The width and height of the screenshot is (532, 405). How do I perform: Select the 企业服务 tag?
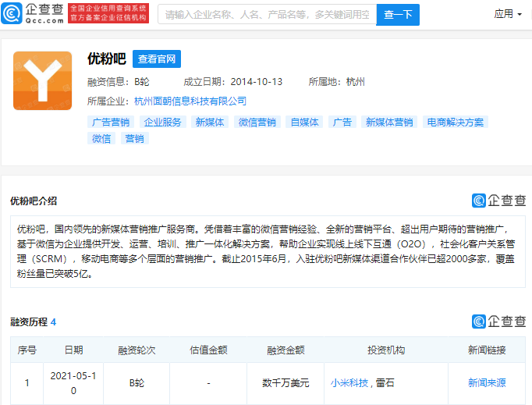click(x=162, y=123)
